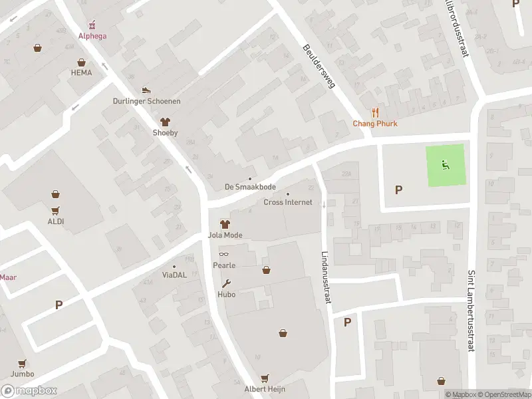Select the Hubo wrench icon

point(226,284)
